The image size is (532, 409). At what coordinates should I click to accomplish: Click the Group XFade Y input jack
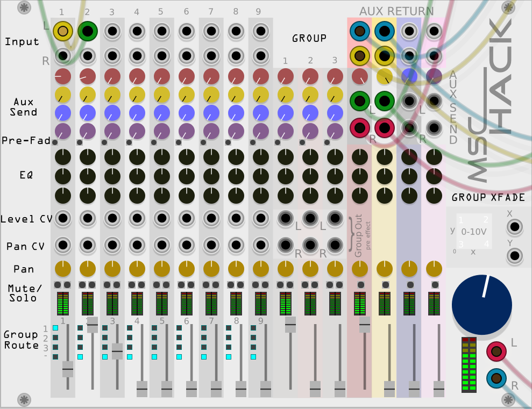514,255
